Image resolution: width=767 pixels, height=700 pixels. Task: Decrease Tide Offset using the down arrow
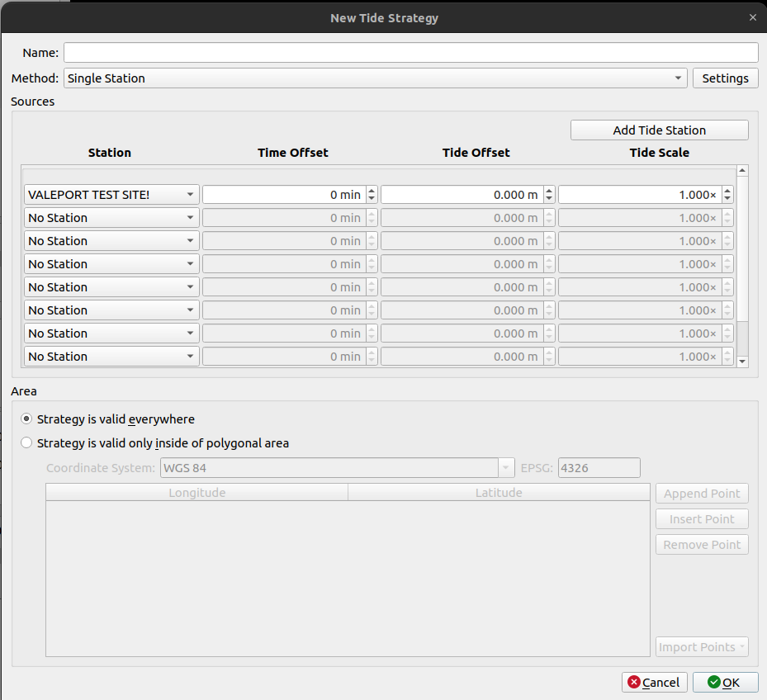click(x=550, y=199)
